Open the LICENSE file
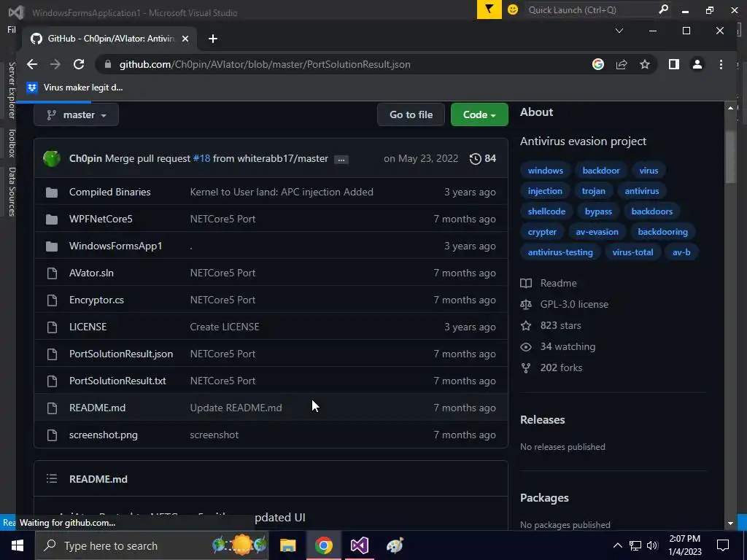The image size is (747, 560). [x=88, y=327]
